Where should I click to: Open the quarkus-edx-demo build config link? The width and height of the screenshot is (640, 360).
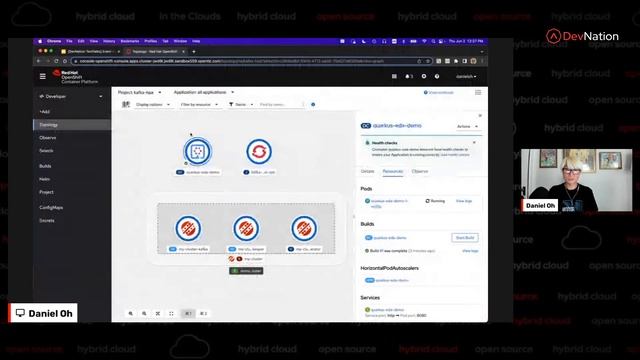click(390, 238)
